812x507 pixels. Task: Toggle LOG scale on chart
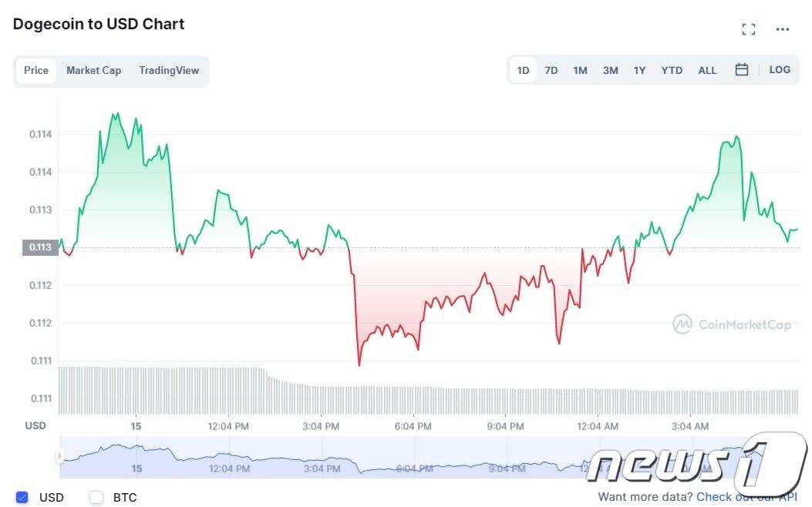point(780,70)
